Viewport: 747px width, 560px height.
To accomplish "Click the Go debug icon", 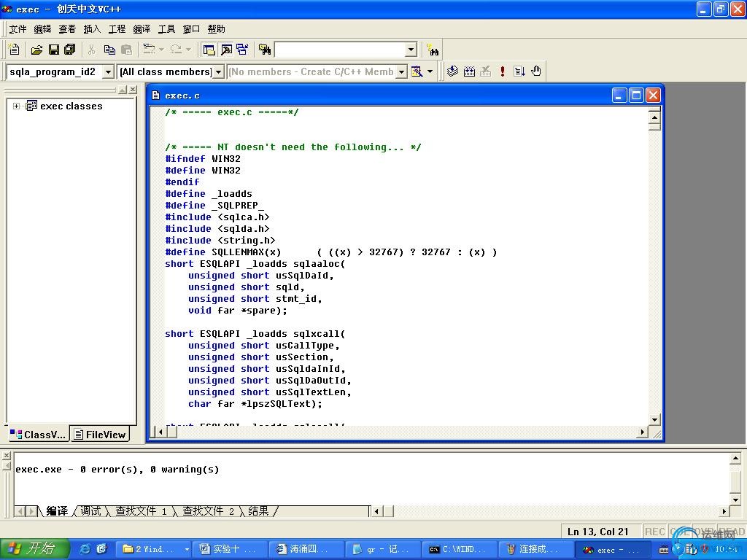I will click(519, 71).
